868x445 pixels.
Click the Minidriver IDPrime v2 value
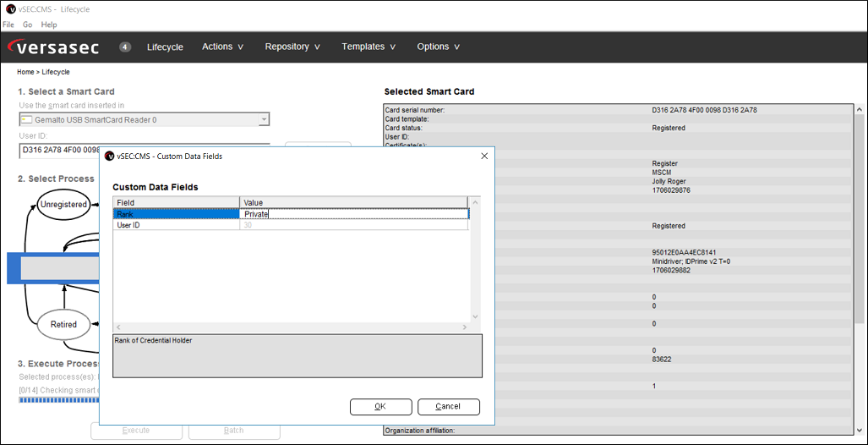[691, 261]
